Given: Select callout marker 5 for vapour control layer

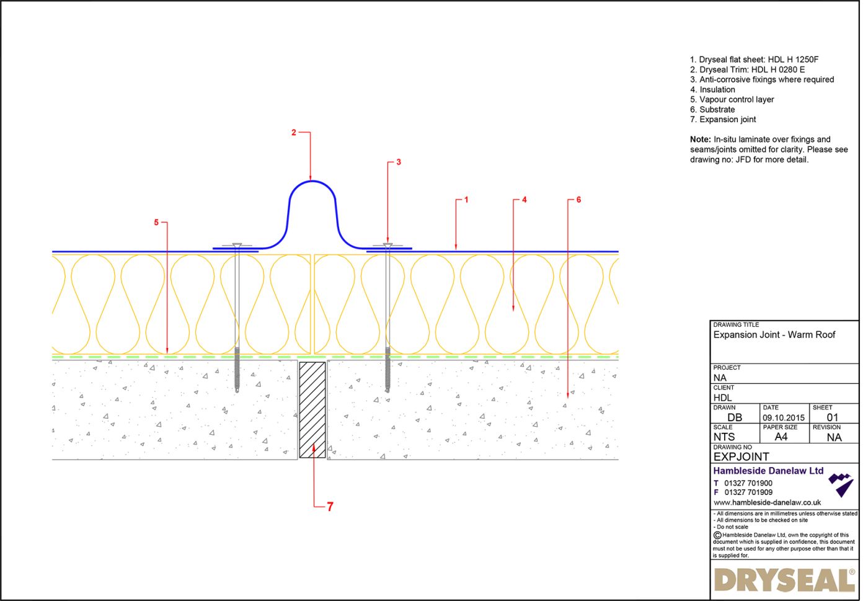Looking at the screenshot, I should pyautogui.click(x=156, y=221).
